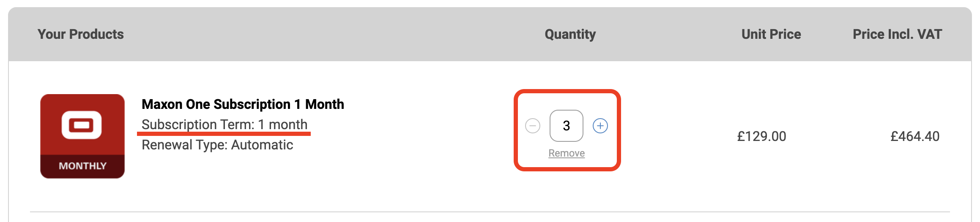Remove the Maxon One subscription from cart
This screenshot has height=222, width=980.
point(567,153)
